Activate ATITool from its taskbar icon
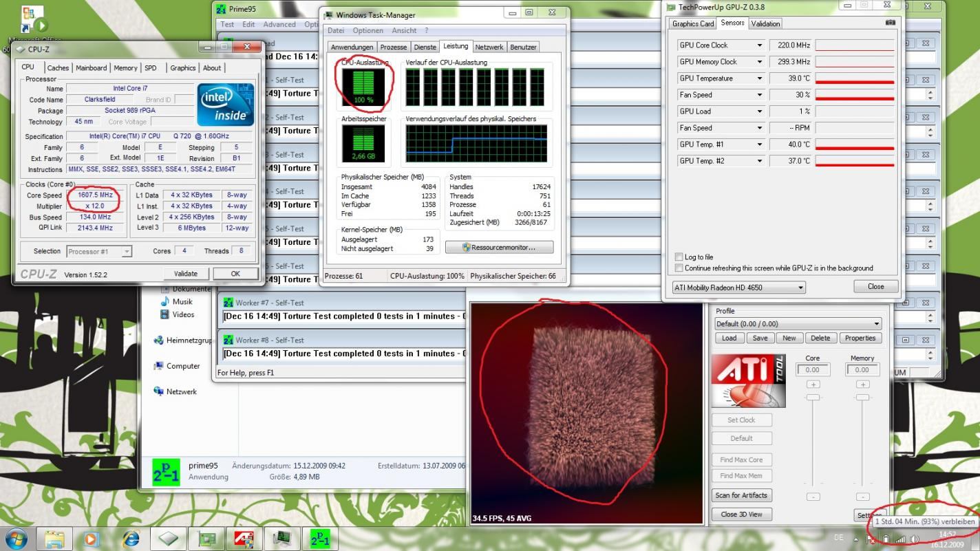980x551 pixels. pyautogui.click(x=244, y=538)
